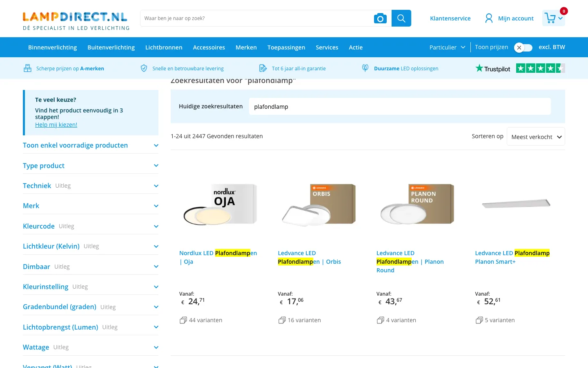
Task: Show Uitleg for Kleurcode filter
Action: pos(66,226)
